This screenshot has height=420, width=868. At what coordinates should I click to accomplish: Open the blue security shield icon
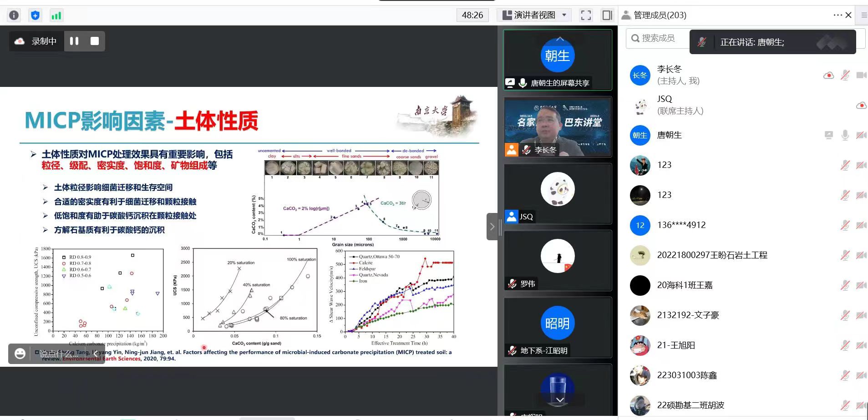click(35, 15)
